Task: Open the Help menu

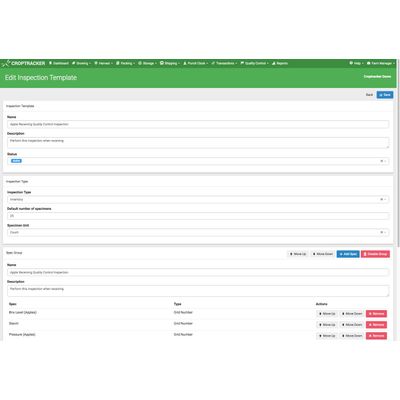Action: pos(356,63)
